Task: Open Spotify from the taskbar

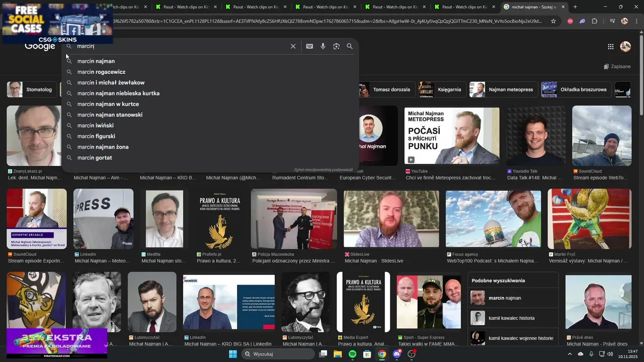Action: tap(353, 354)
